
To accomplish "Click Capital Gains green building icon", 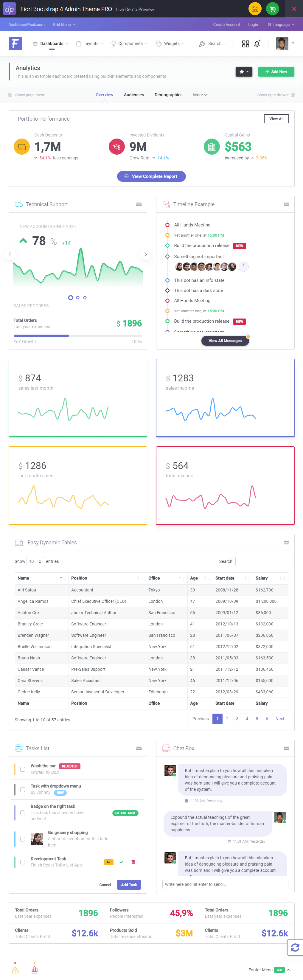I will click(212, 147).
